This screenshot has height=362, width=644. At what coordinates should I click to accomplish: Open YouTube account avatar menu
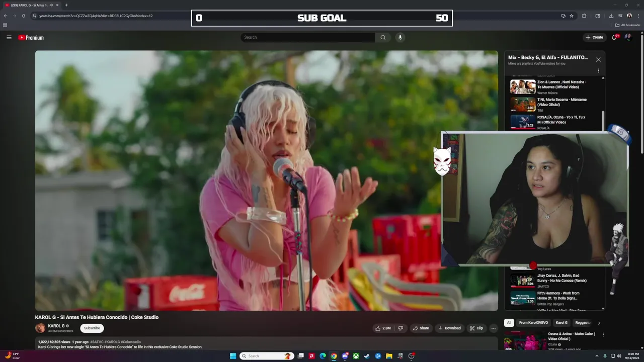coord(628,37)
